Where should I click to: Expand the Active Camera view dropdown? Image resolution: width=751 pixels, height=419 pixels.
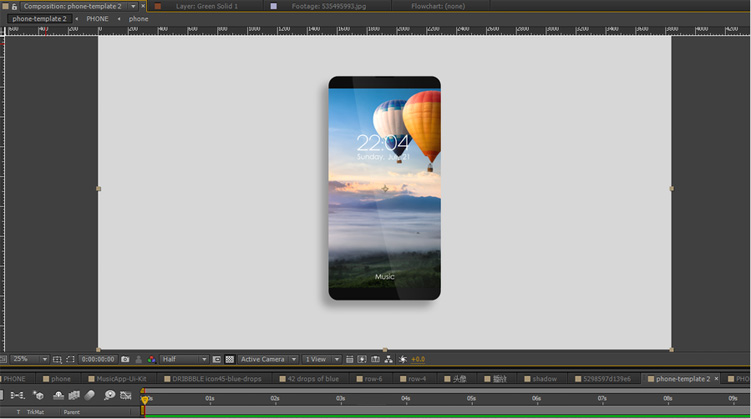[x=267, y=359]
